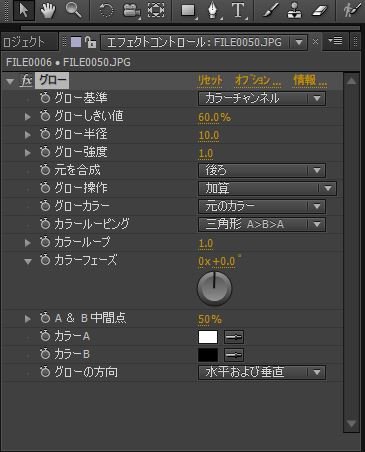The width and height of the screenshot is (365, 452).
Task: Click the グロー半径 value 10.0
Action: (x=209, y=135)
